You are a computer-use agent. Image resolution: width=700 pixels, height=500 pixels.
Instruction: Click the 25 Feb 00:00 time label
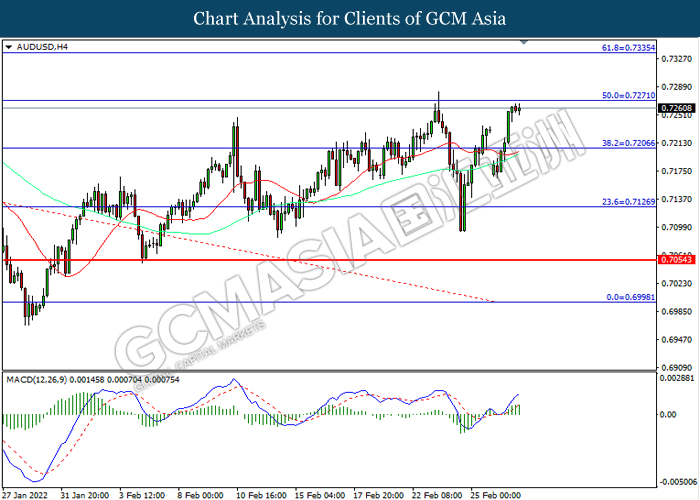(x=496, y=495)
